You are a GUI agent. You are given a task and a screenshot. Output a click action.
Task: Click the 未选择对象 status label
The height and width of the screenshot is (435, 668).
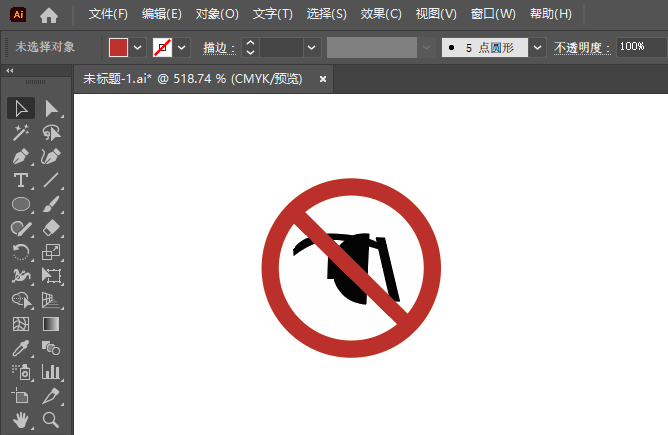click(45, 46)
